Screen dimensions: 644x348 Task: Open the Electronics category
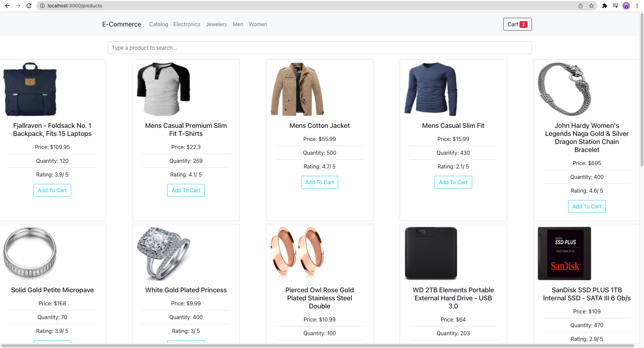[x=187, y=24]
